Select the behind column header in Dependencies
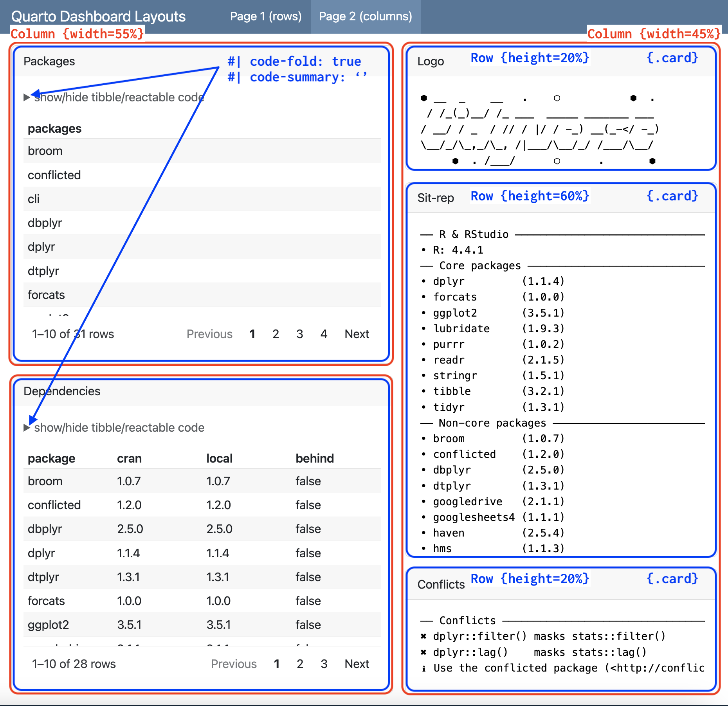728x706 pixels. coord(315,458)
